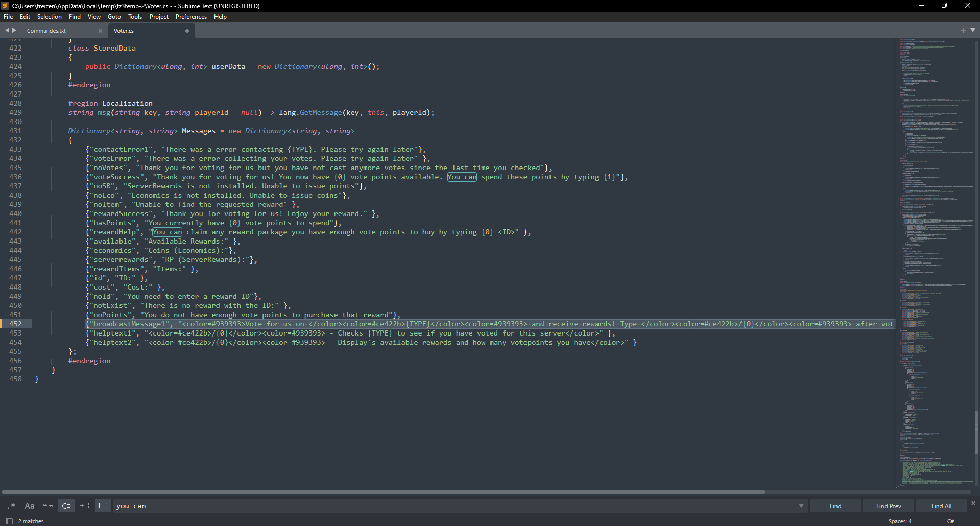
Task: Click the horizontal scrollbar
Action: (x=384, y=492)
